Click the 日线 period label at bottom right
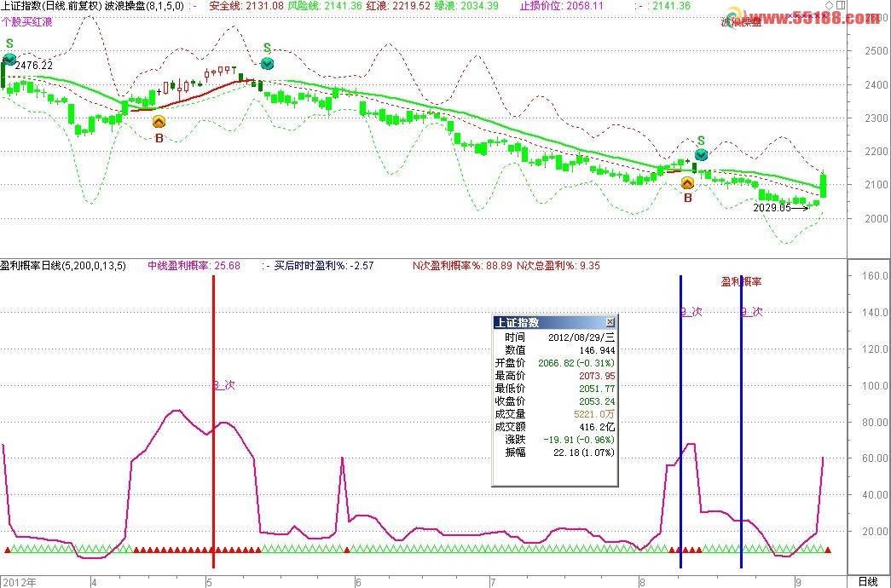The width and height of the screenshot is (891, 588). tap(868, 582)
